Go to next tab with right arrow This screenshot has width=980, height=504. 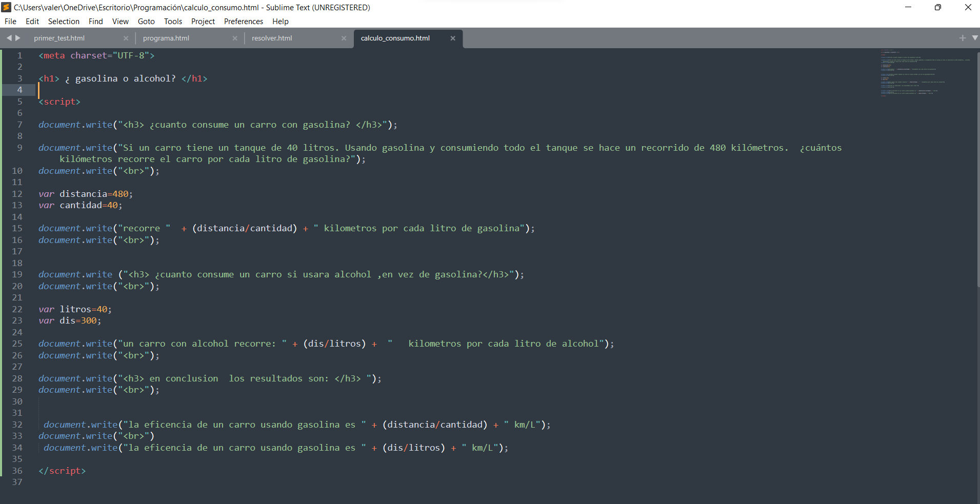pos(18,38)
